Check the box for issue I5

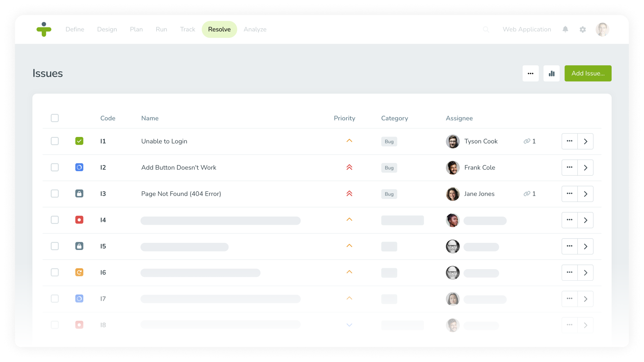[55, 246]
